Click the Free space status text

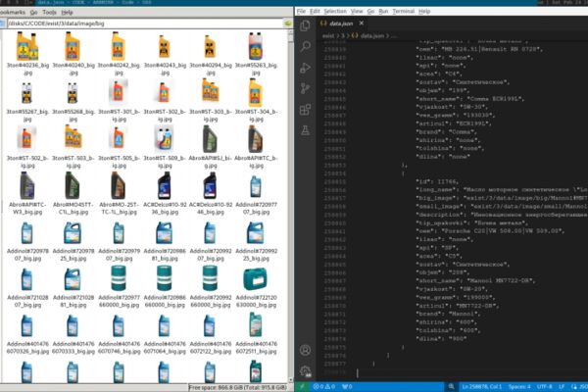click(x=238, y=387)
